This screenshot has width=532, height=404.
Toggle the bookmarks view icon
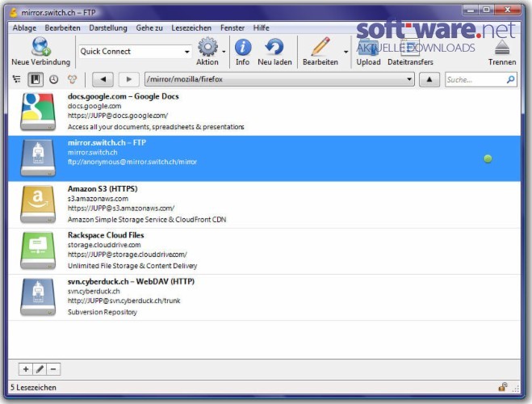tap(36, 79)
